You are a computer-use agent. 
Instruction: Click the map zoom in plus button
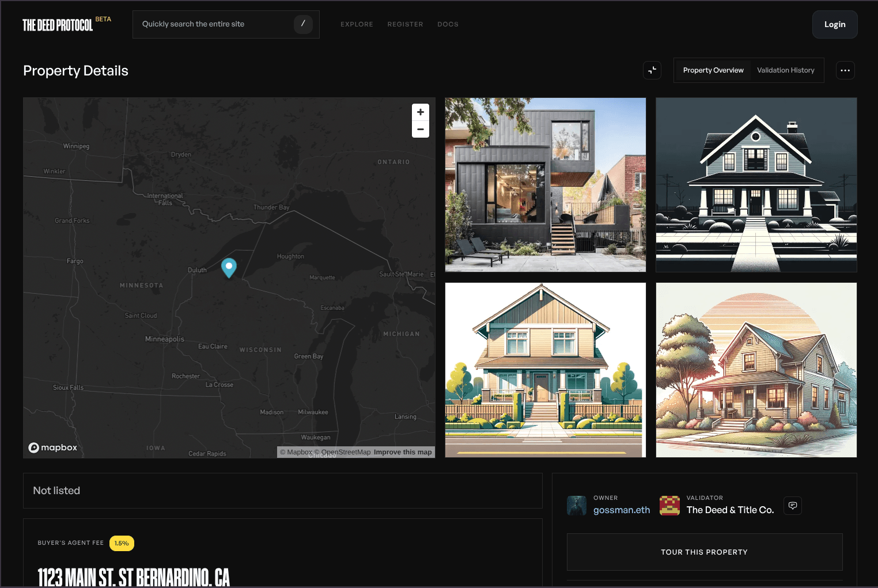(x=421, y=112)
